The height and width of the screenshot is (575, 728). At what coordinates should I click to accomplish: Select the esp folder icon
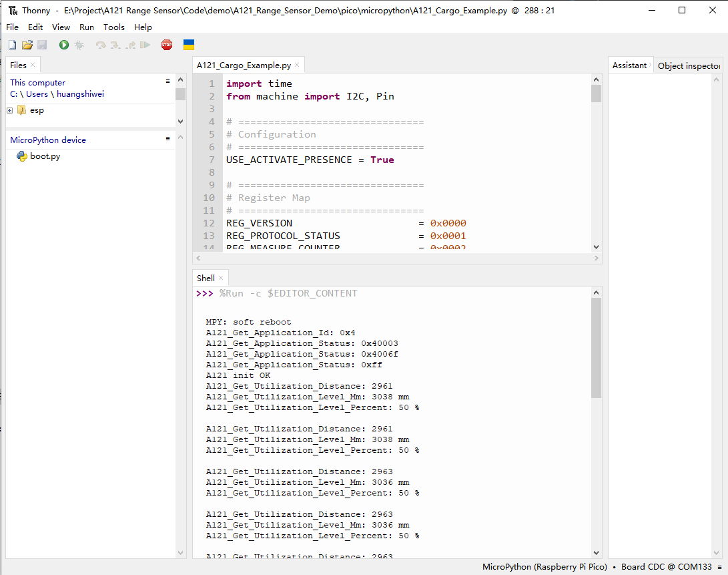pos(21,110)
